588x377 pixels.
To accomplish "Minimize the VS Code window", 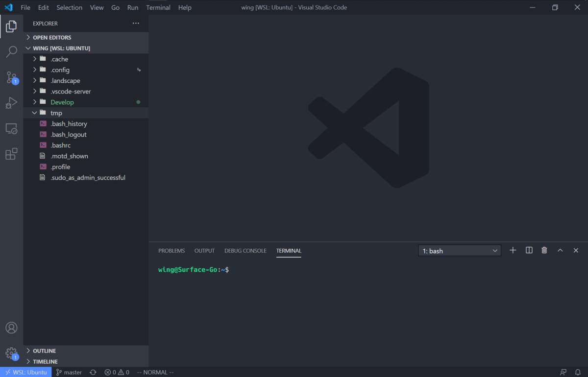I will [x=533, y=7].
